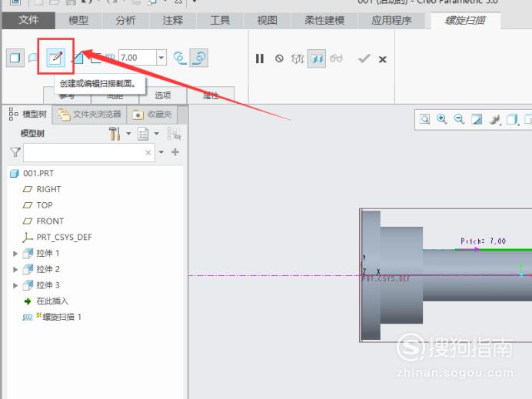Switch to the 柔性建模 ribbon tab
The width and height of the screenshot is (532, 399).
(x=324, y=20)
